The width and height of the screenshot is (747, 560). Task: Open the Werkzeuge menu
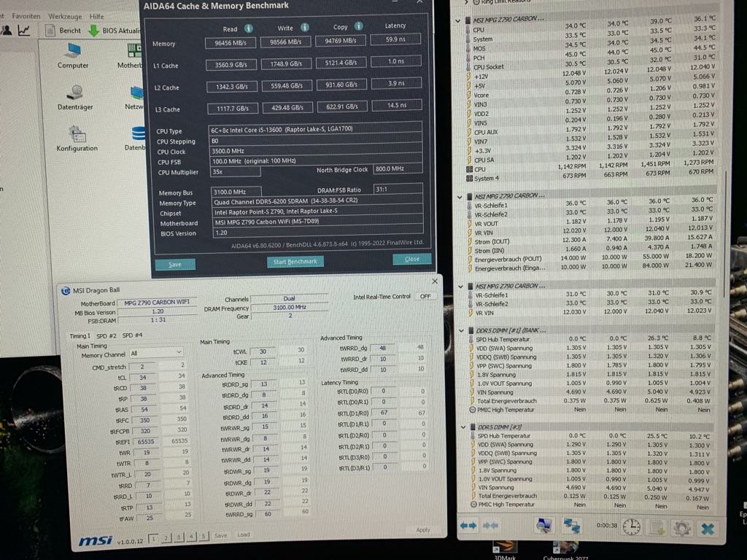(x=65, y=16)
